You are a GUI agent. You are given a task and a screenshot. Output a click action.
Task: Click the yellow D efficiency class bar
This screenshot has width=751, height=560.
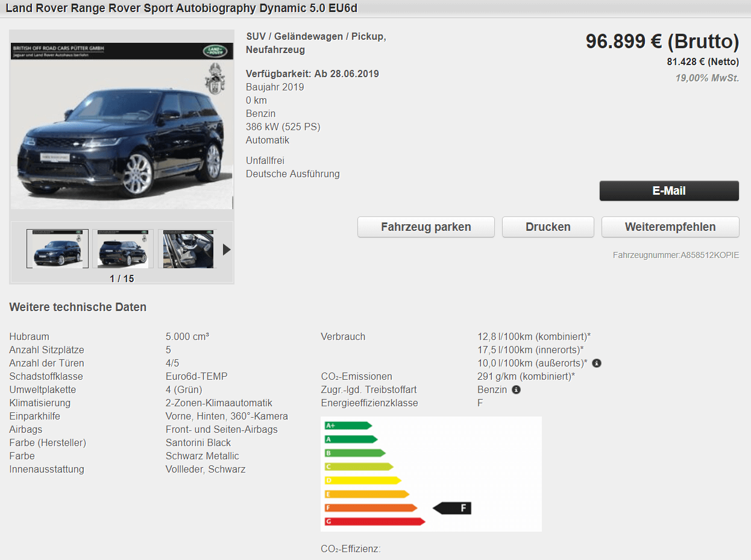coord(363,480)
